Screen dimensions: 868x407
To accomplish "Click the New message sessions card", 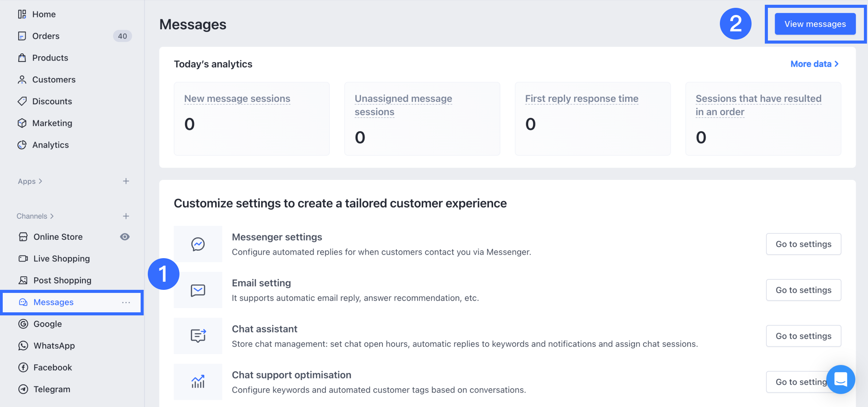I will 252,119.
